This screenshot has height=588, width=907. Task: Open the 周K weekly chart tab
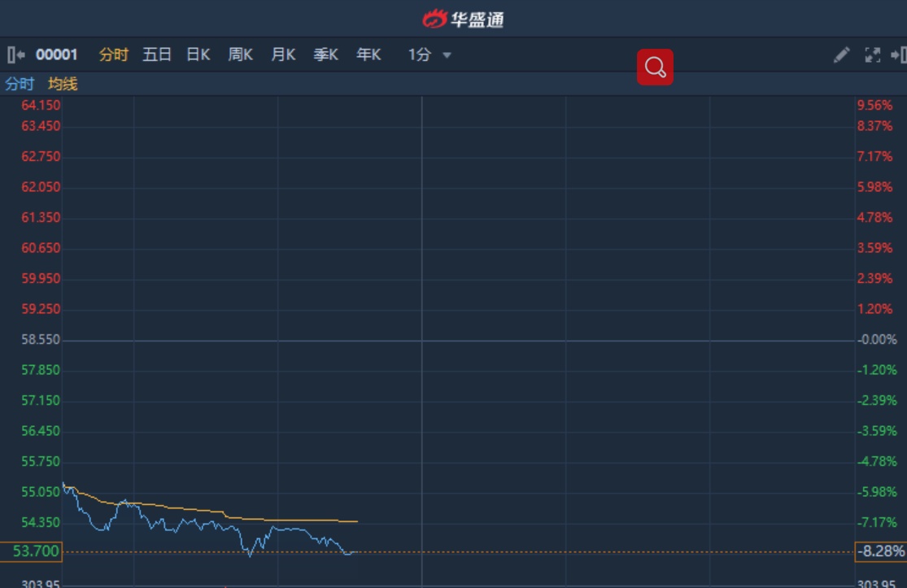(x=241, y=55)
